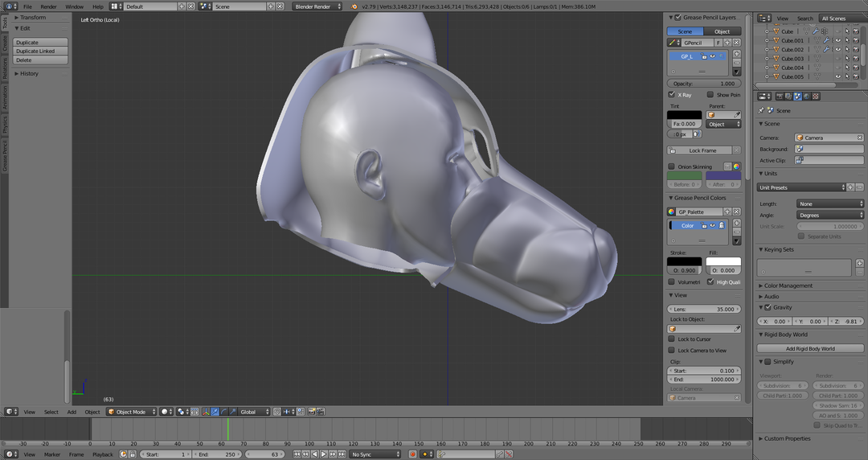Click the eyedropper next to Lock to Object

click(737, 328)
